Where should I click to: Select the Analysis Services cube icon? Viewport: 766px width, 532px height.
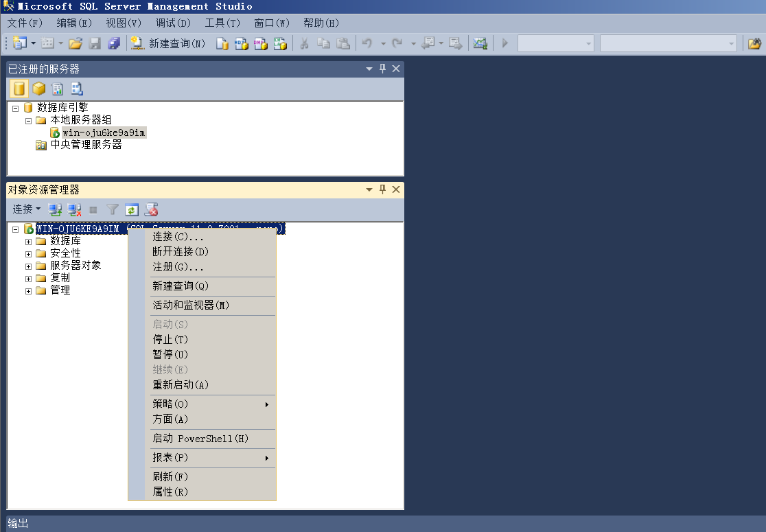point(38,89)
